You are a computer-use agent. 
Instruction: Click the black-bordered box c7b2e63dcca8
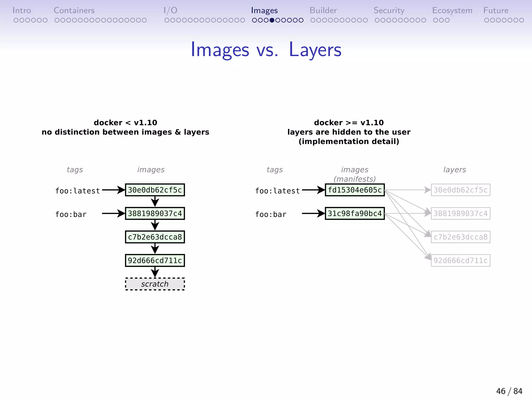click(x=155, y=237)
